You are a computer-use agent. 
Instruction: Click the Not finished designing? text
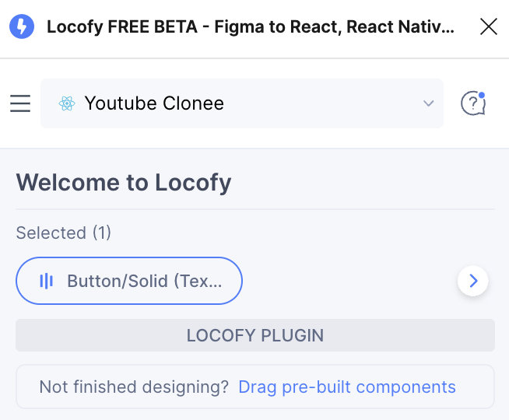click(134, 387)
